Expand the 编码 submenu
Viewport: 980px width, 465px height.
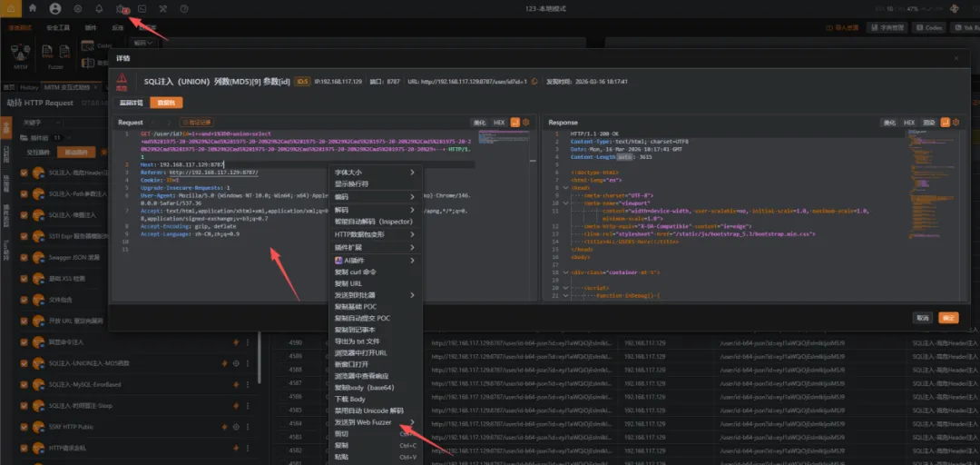375,197
